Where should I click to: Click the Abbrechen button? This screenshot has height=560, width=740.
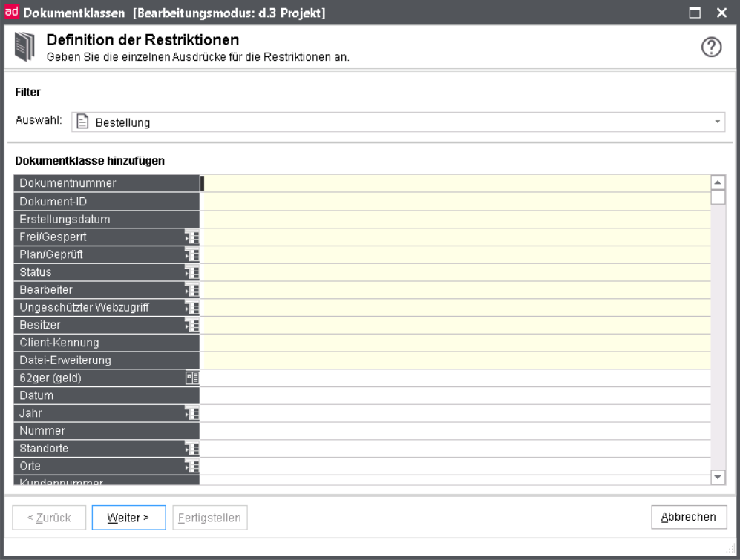click(x=689, y=517)
